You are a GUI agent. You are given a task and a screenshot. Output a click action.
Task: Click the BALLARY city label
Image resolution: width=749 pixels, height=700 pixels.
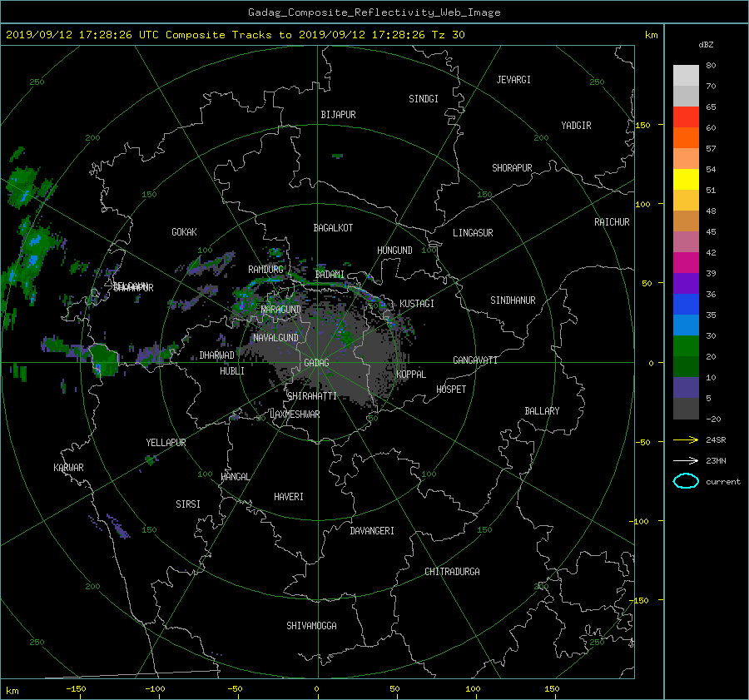[x=542, y=411]
